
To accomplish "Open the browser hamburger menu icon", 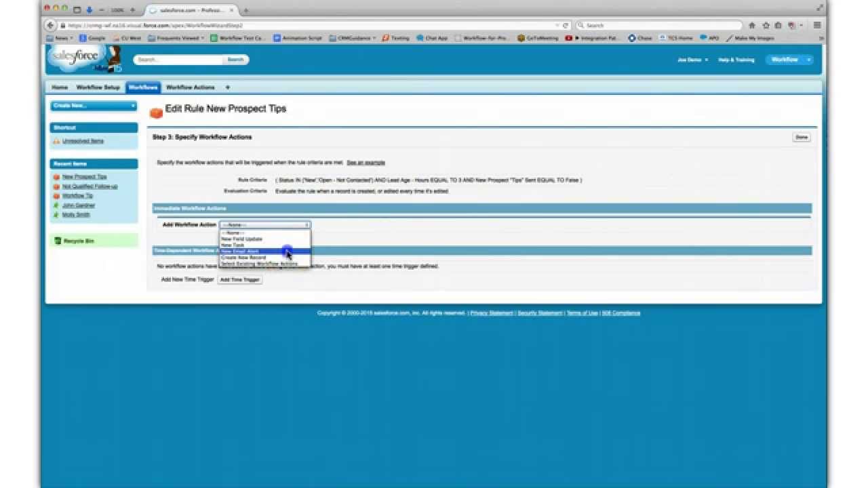I will [817, 25].
